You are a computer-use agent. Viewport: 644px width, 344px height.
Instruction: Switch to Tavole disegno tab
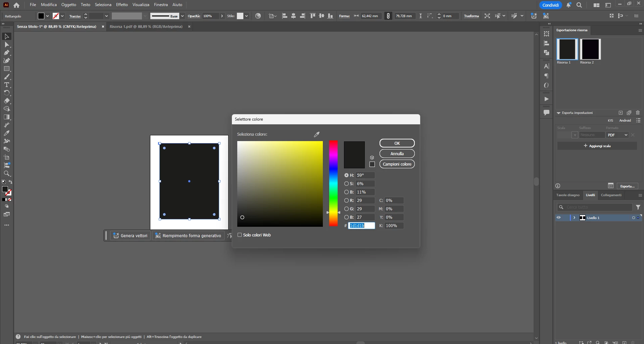(568, 195)
